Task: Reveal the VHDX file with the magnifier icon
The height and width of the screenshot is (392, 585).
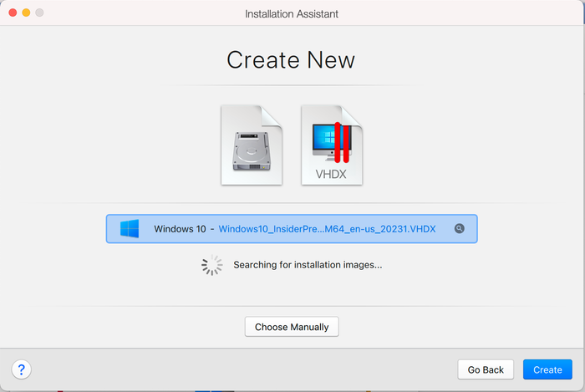Action: click(x=460, y=229)
